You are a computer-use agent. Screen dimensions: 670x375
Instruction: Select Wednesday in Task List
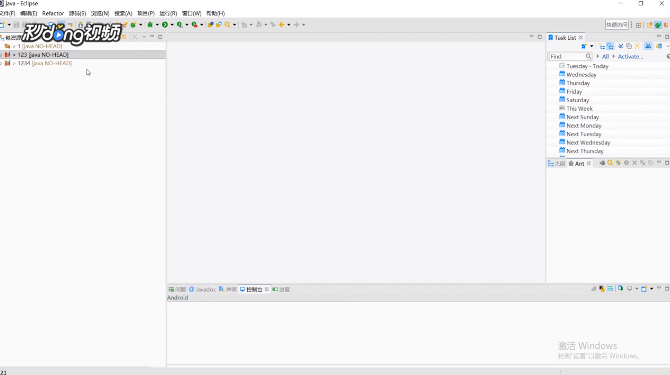click(581, 75)
